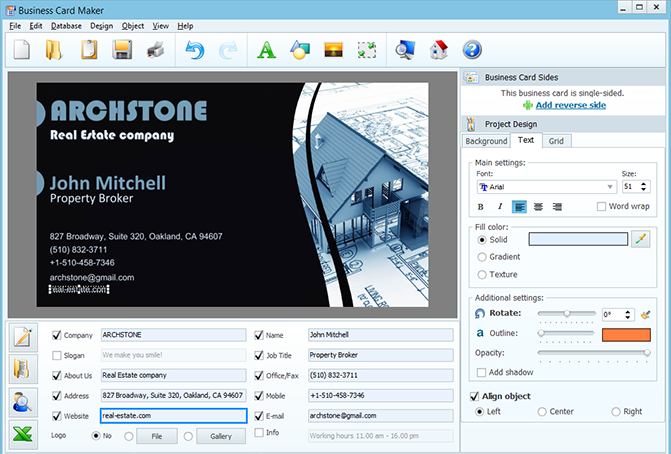The width and height of the screenshot is (671, 454).
Task: Enable the Info checkbox
Action: pos(258,433)
